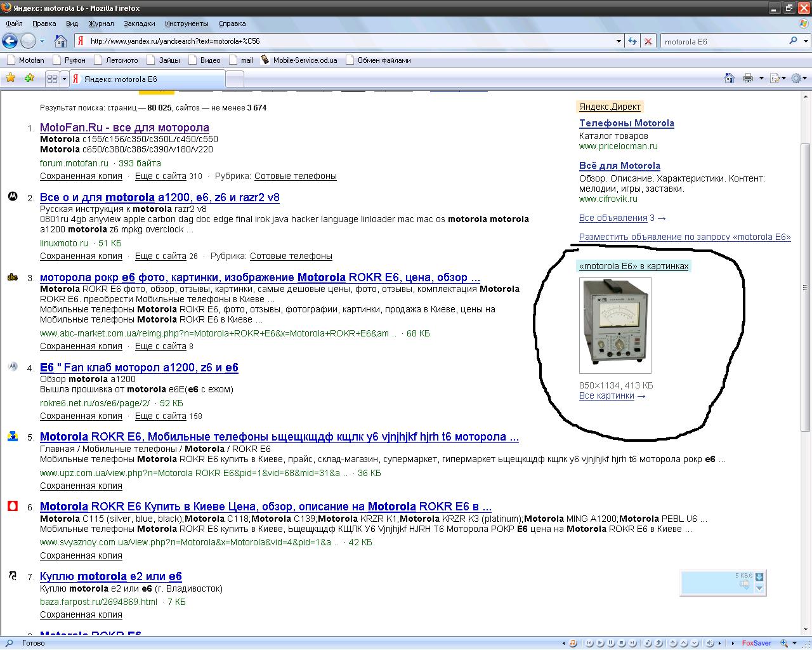Click Все объявления link
This screenshot has width=812, height=650.
[613, 218]
